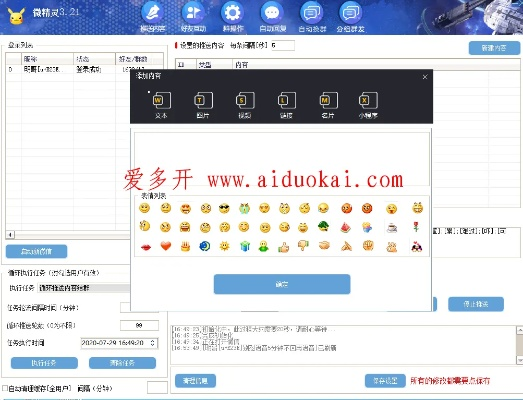This screenshot has width=523, height=400.
Task: Insert the rose flower emoji
Action: coord(416,228)
